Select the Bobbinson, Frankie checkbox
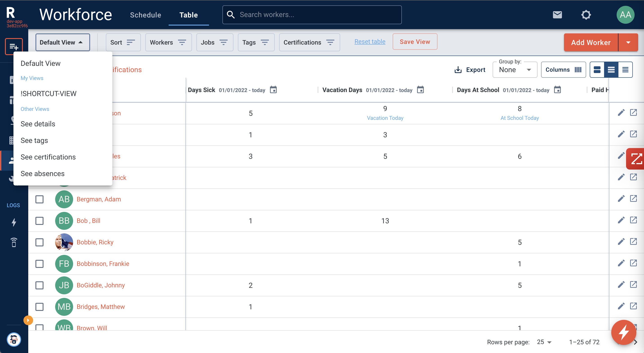Screen dimensions: 644x353 click(x=39, y=264)
